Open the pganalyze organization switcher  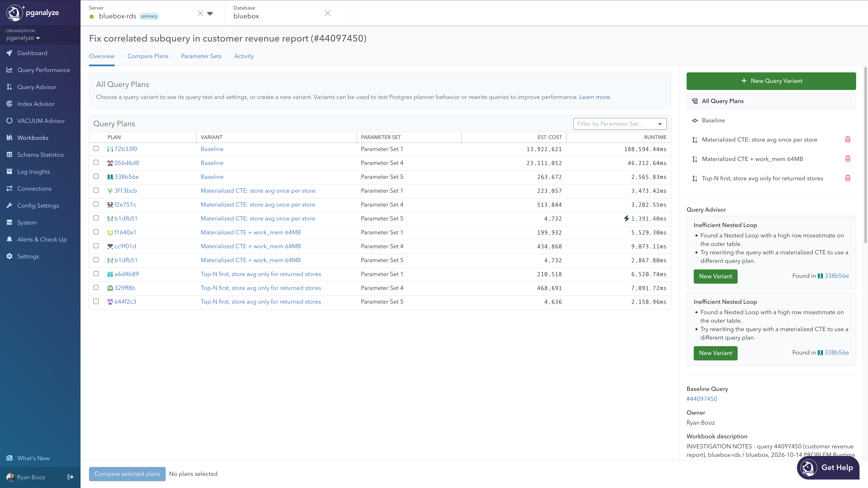(23, 38)
